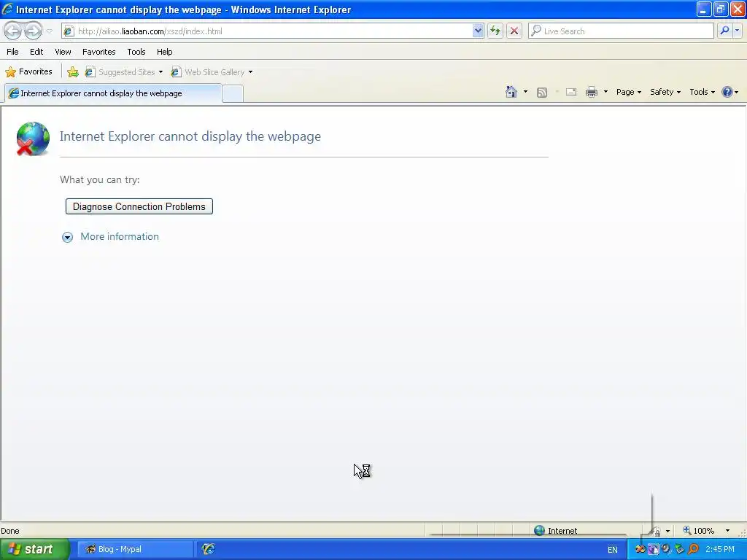Open the recent pages dropdown beside Forward
This screenshot has height=560, width=747.
tap(49, 31)
